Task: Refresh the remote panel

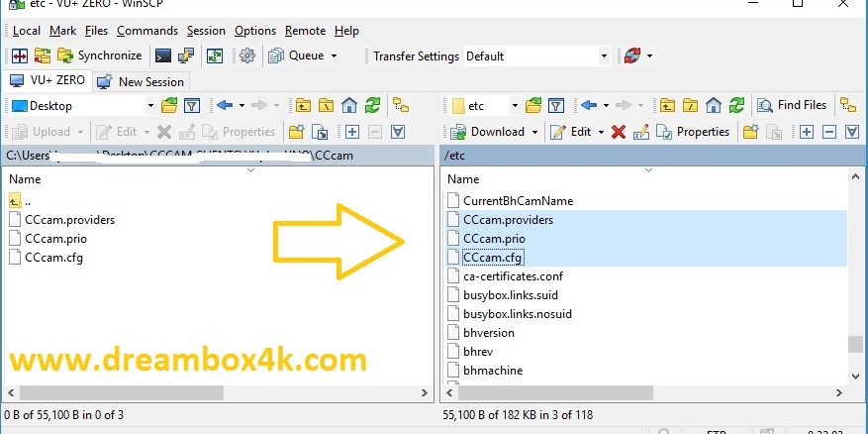Action: (x=736, y=105)
